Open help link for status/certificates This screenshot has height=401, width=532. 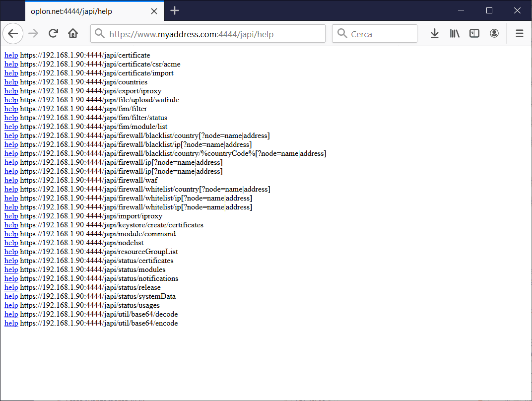[11, 261]
